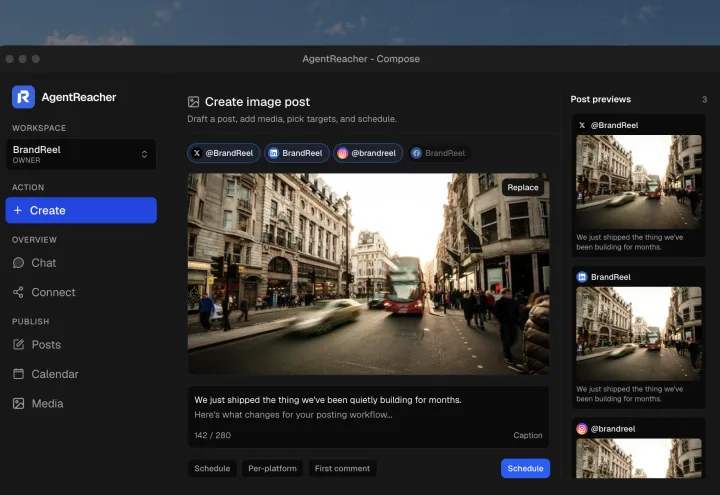Open the Per-platform option
Screen dimensions: 720x495
[x=272, y=468]
